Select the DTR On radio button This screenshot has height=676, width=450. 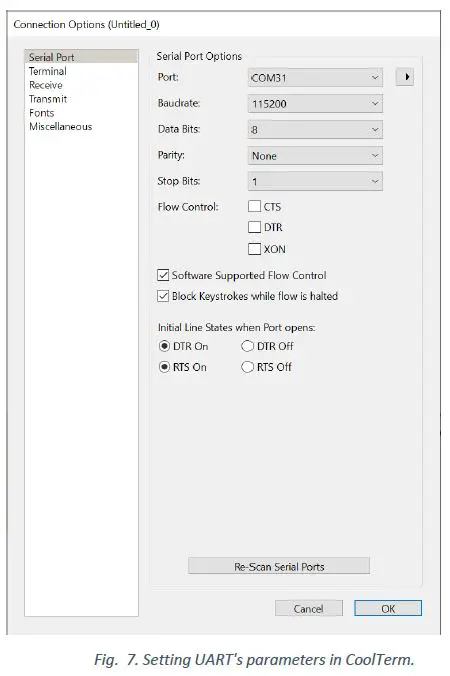point(164,346)
